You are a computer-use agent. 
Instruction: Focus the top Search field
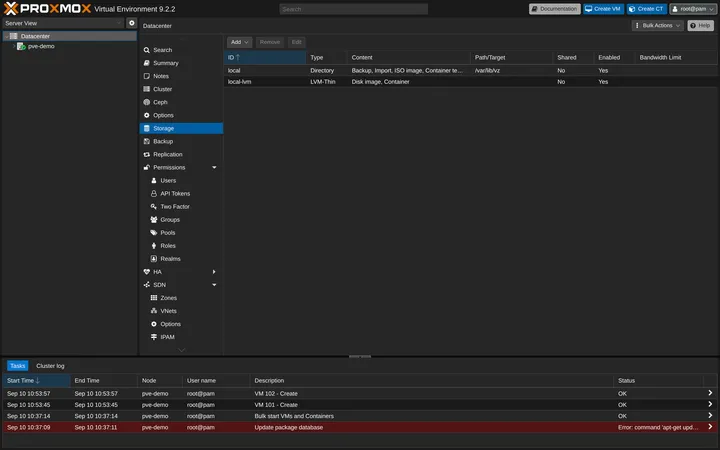tap(354, 9)
